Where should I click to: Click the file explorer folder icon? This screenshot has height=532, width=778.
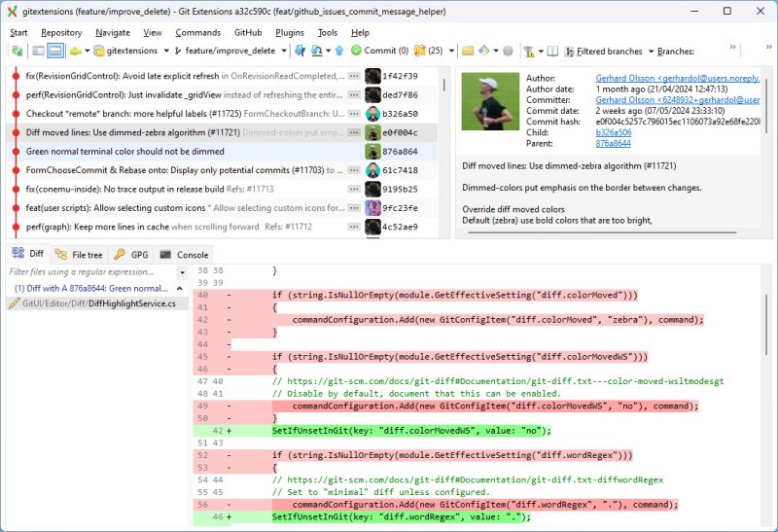pyautogui.click(x=468, y=51)
